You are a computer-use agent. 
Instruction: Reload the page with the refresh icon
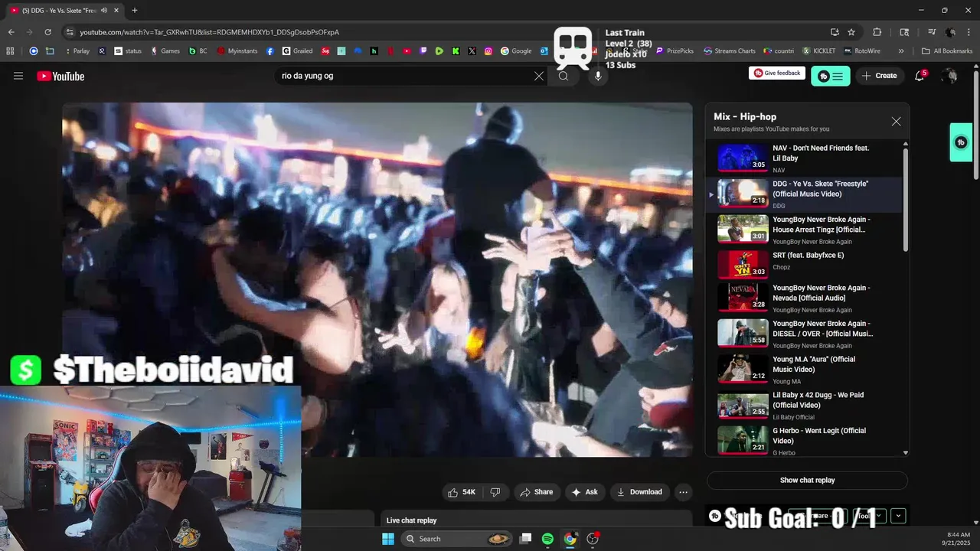coord(47,32)
